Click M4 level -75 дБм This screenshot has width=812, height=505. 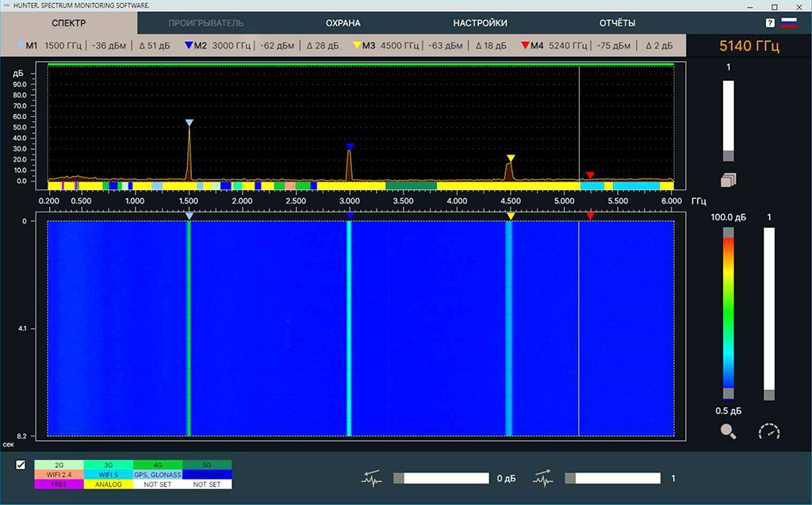[x=614, y=45]
